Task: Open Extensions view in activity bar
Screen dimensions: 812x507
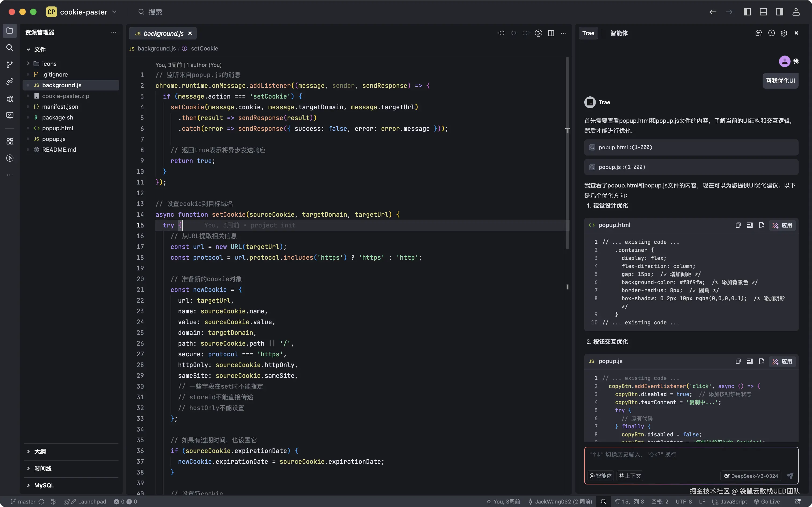Action: point(10,141)
